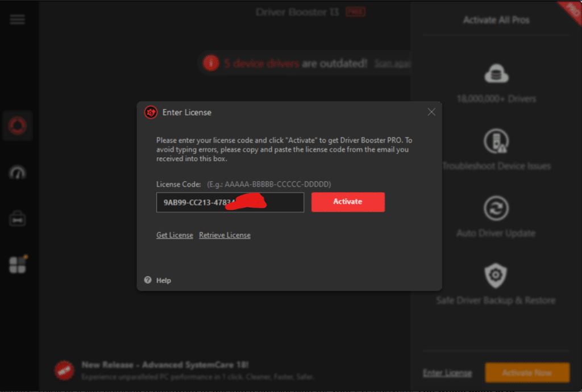Click the Scan again link
The width and height of the screenshot is (582, 392).
pyautogui.click(x=392, y=64)
